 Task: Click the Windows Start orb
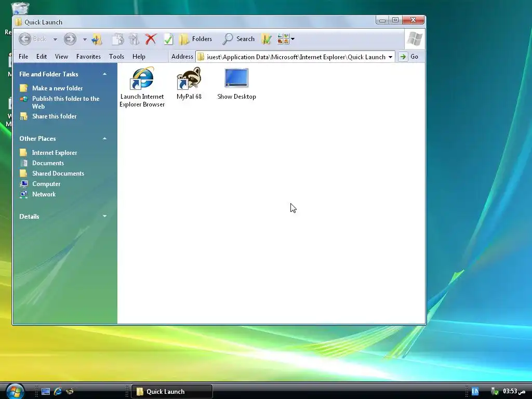pyautogui.click(x=15, y=391)
